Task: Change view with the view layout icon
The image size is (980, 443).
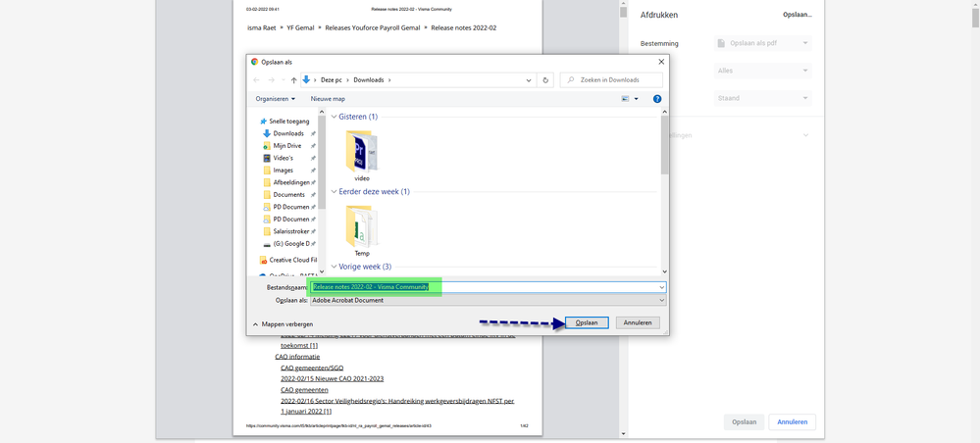Action: [x=625, y=99]
